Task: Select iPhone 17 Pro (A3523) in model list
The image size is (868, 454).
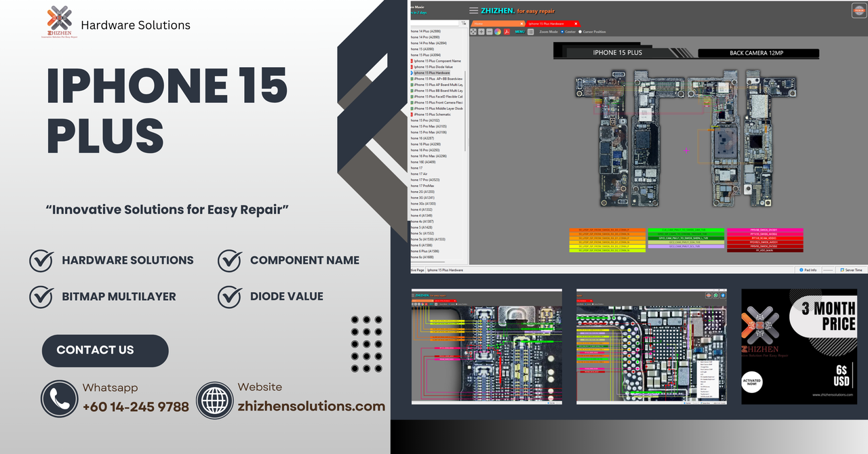Action: [x=425, y=180]
